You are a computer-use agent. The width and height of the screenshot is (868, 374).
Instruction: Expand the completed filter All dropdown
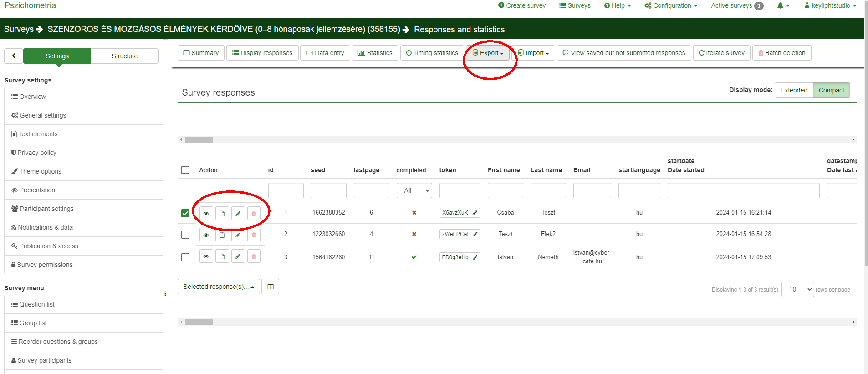(x=414, y=190)
